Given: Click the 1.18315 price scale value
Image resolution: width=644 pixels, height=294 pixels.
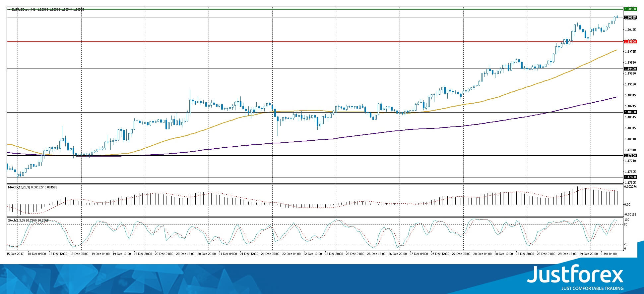Looking at the screenshot, I should pos(630,128).
